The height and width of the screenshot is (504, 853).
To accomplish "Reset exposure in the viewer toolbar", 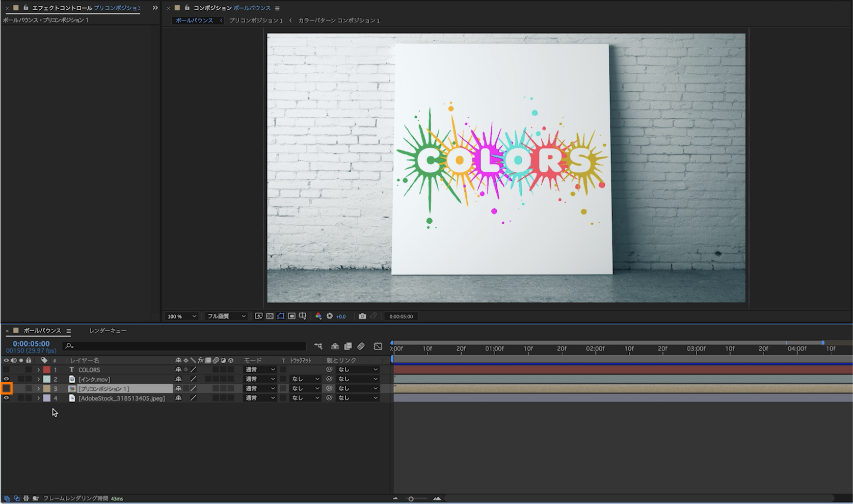I will coord(330,316).
